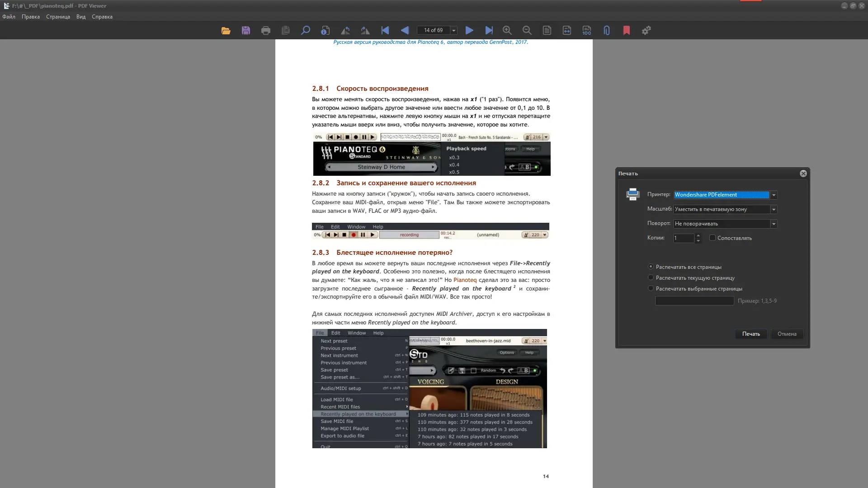Select the search tool in the toolbar

coord(305,30)
